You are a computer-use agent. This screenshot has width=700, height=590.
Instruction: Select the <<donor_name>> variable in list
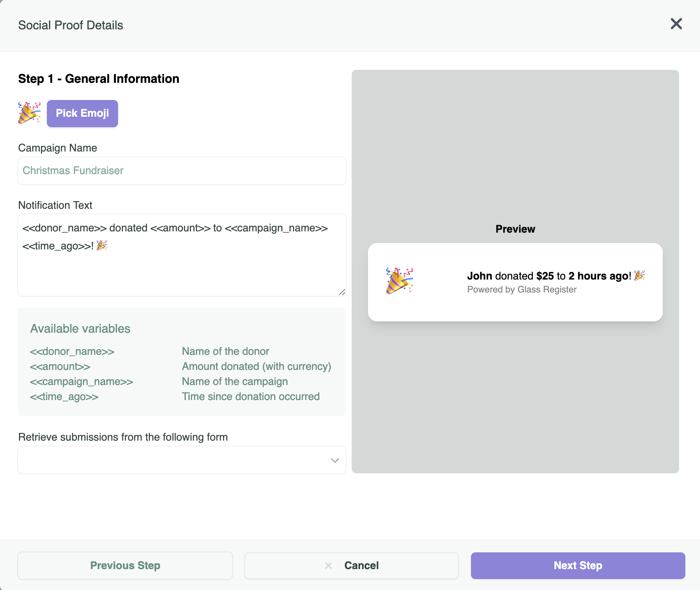72,351
